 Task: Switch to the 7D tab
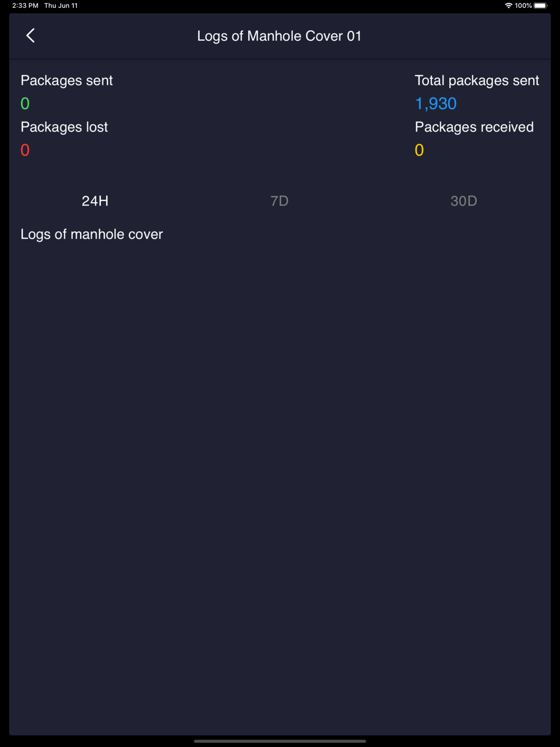pos(279,201)
